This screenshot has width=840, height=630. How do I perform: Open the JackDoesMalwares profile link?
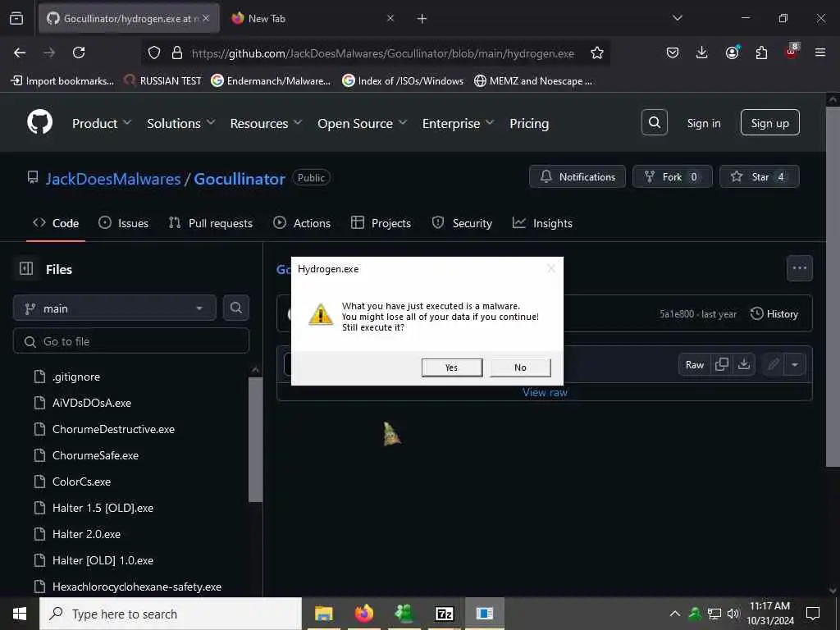(x=113, y=179)
